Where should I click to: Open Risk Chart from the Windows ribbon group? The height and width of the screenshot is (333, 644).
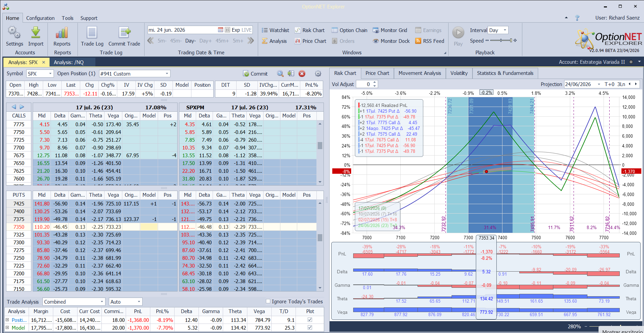(310, 30)
